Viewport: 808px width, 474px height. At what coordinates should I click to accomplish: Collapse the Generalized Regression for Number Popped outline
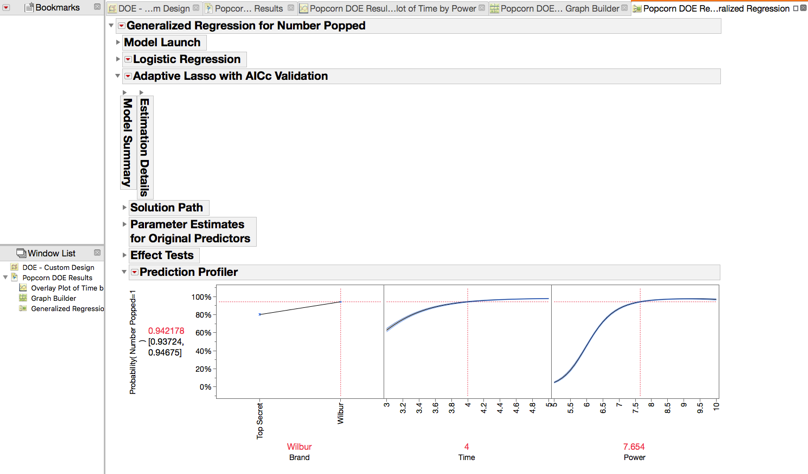pos(111,25)
